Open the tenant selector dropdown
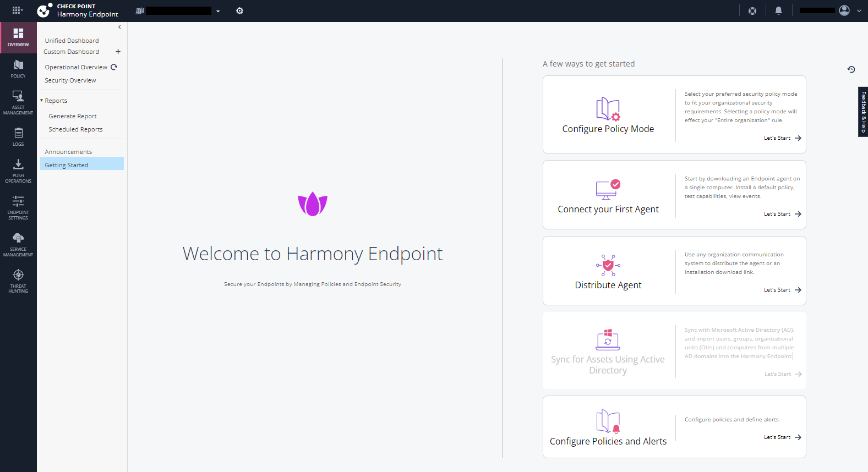Image resolution: width=868 pixels, height=472 pixels. tap(178, 10)
